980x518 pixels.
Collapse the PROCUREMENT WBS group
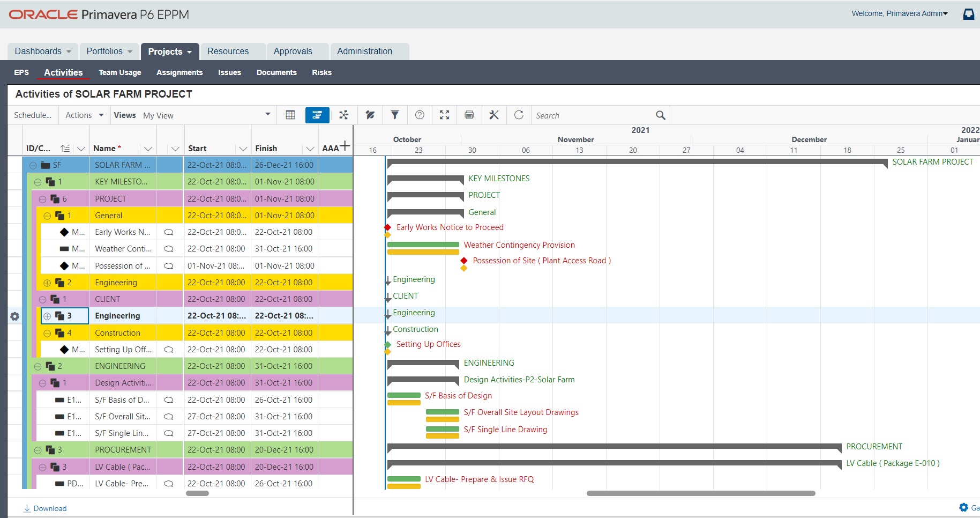(x=38, y=450)
